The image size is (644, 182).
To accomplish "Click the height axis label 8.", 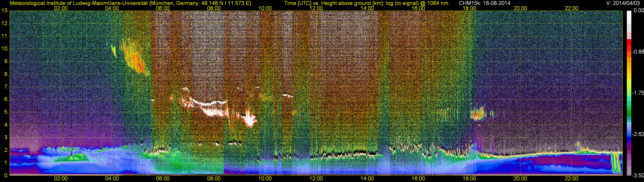I will [x=6, y=74].
